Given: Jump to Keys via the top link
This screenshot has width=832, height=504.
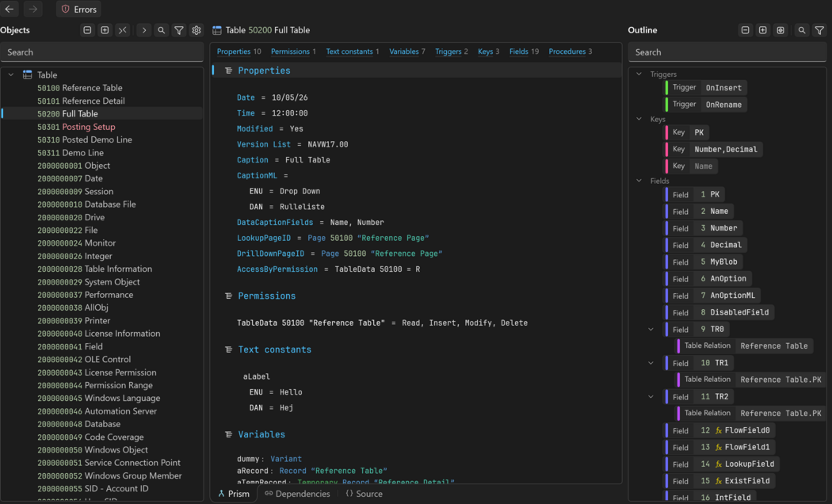Looking at the screenshot, I should [485, 52].
